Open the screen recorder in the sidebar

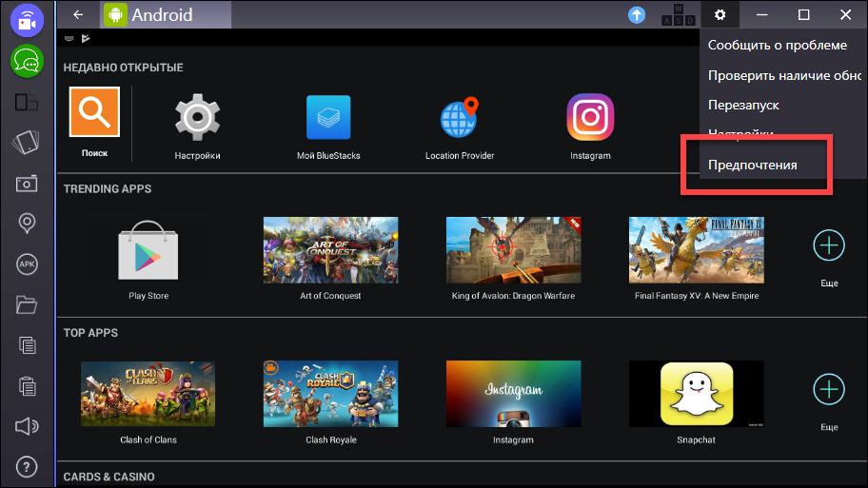(27, 21)
